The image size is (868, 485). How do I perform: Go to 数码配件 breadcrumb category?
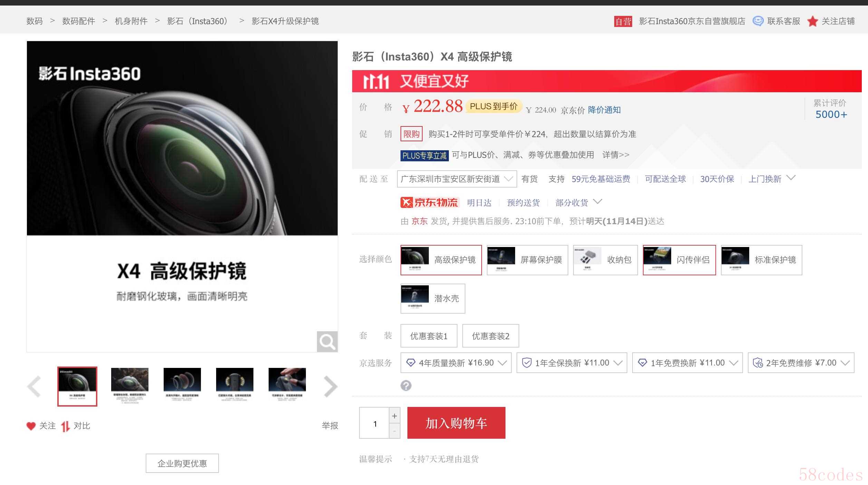(78, 21)
